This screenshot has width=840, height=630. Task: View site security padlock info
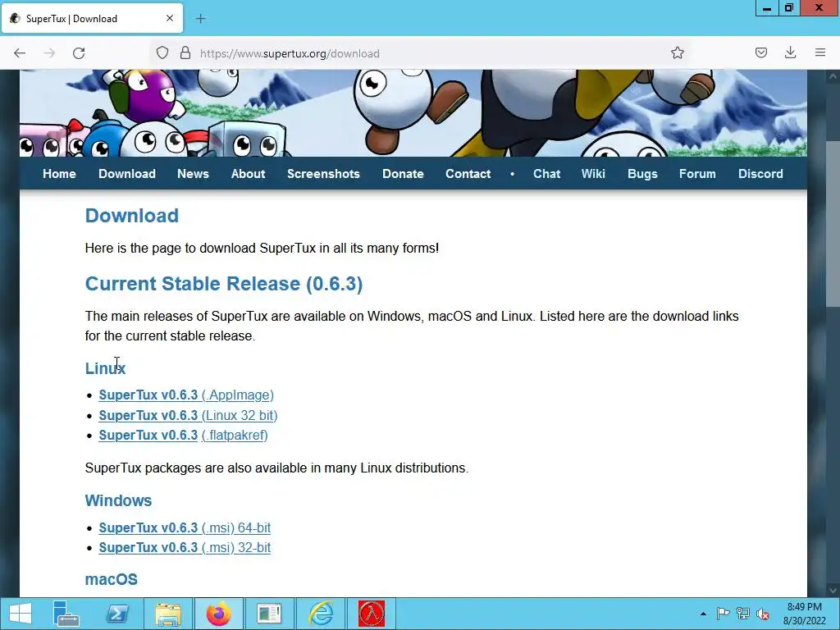click(x=185, y=53)
